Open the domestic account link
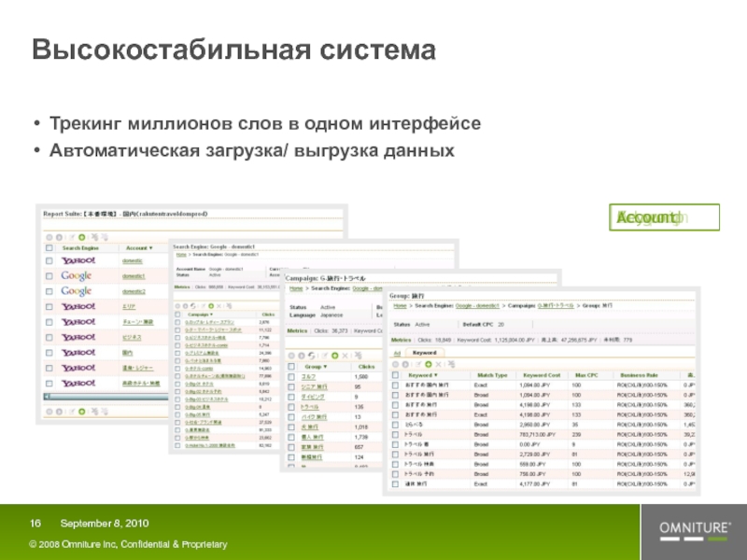The image size is (747, 560). click(133, 261)
